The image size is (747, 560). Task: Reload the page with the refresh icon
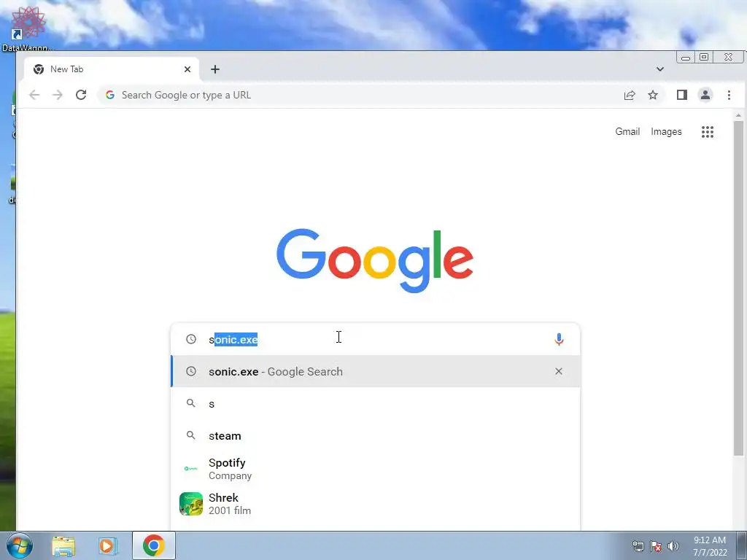(x=81, y=95)
